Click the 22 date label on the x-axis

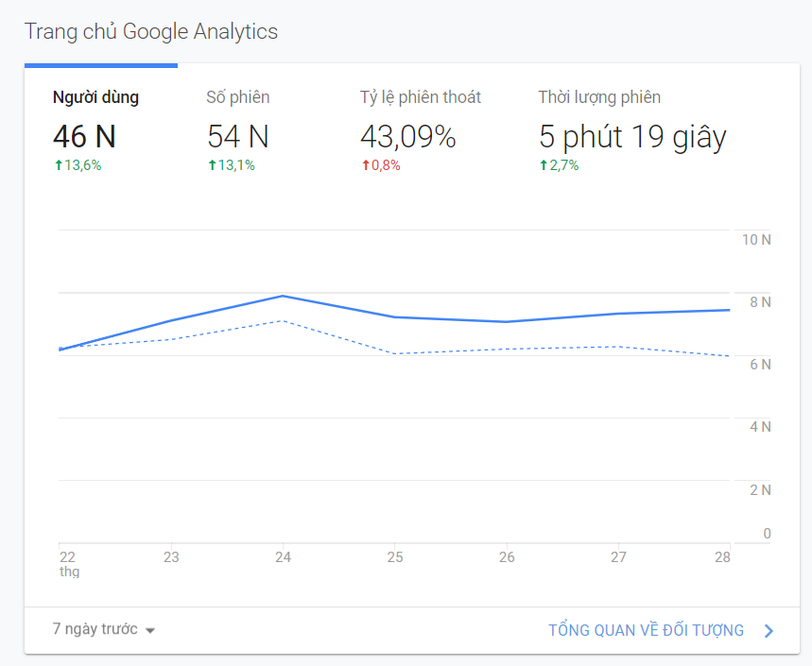pos(67,557)
